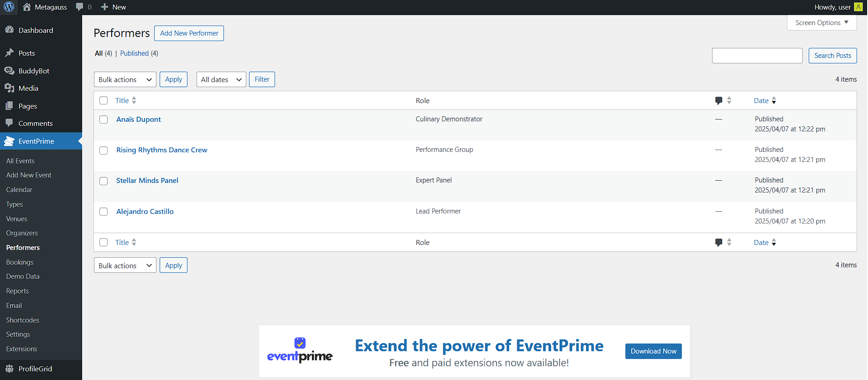Expand the Screen Options panel

[821, 23]
